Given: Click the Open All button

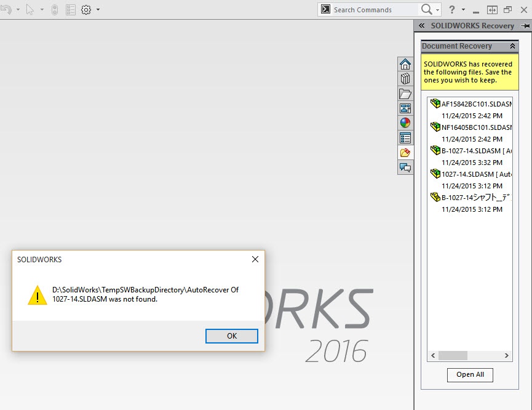Looking at the screenshot, I should tap(470, 375).
